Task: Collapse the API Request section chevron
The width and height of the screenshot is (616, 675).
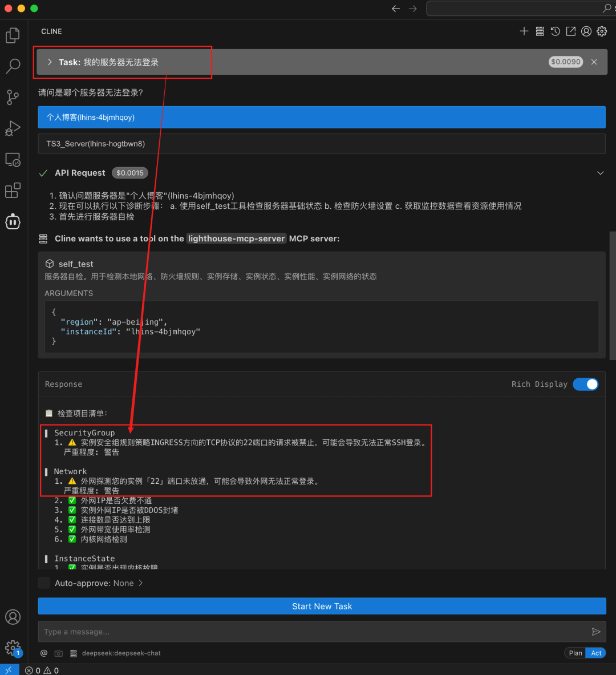Action: [601, 173]
